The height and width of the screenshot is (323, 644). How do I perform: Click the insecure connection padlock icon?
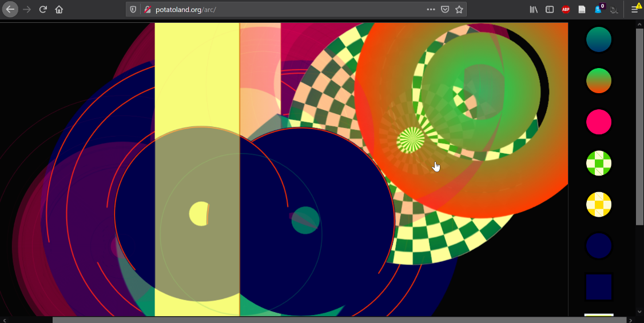click(147, 9)
